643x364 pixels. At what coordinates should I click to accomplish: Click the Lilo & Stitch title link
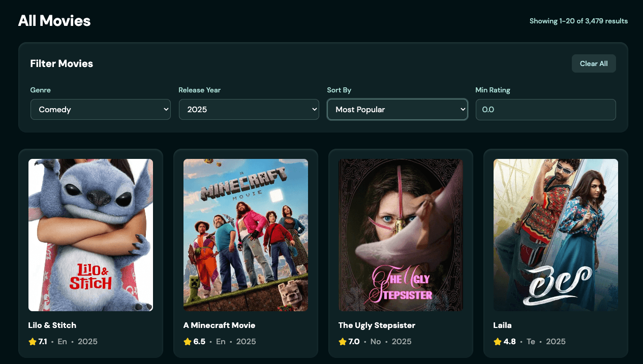[x=52, y=325]
